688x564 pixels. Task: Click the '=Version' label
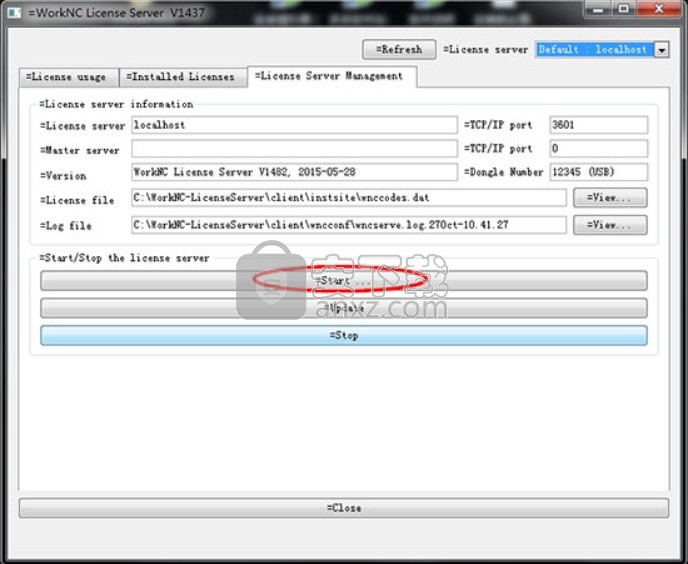point(63,176)
